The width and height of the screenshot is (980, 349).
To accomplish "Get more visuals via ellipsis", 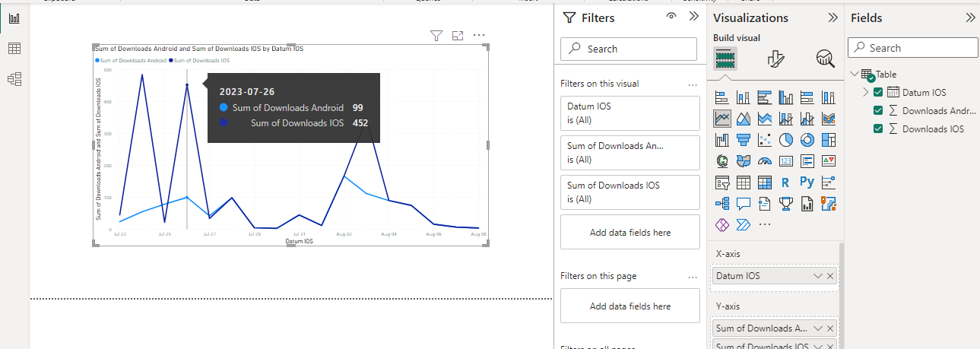I will point(765,225).
